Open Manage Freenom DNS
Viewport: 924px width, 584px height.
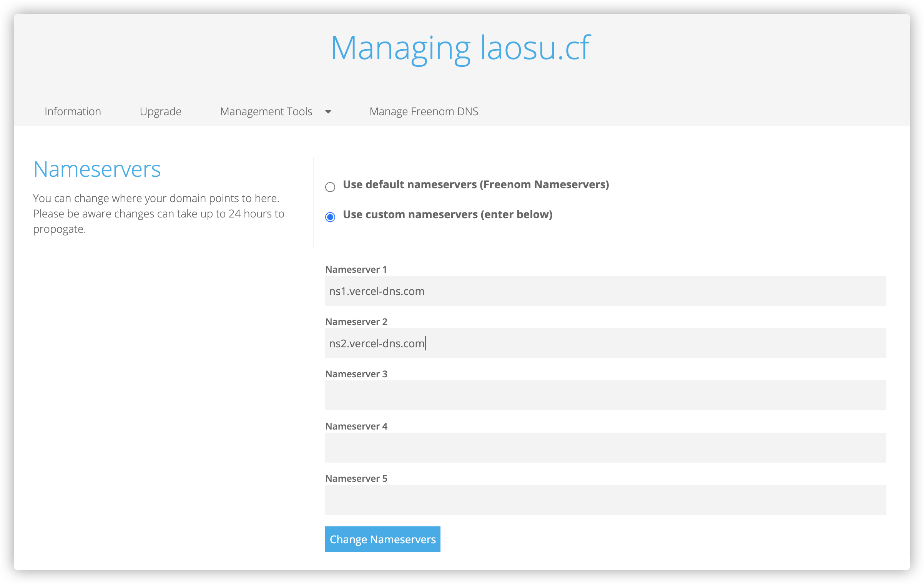click(x=424, y=111)
